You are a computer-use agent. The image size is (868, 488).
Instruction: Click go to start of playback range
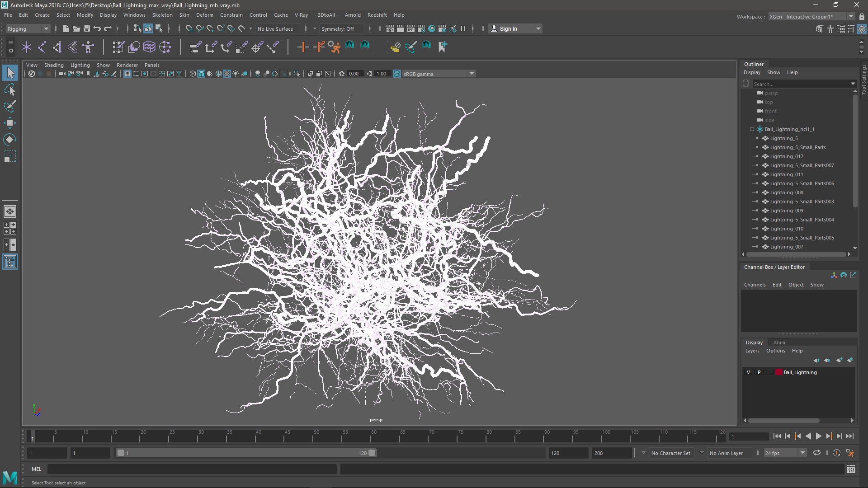tap(777, 436)
